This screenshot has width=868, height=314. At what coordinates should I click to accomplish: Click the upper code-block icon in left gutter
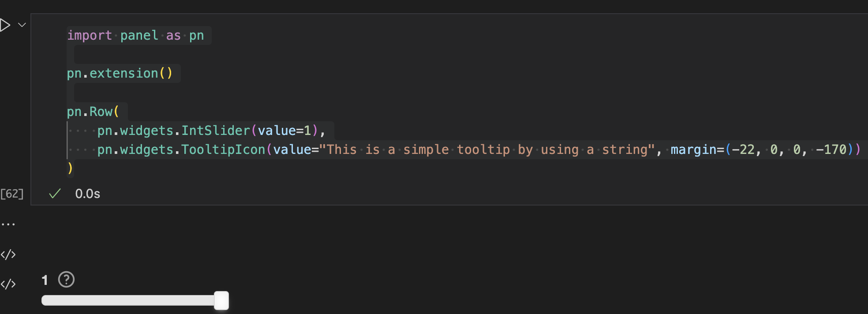(x=8, y=254)
